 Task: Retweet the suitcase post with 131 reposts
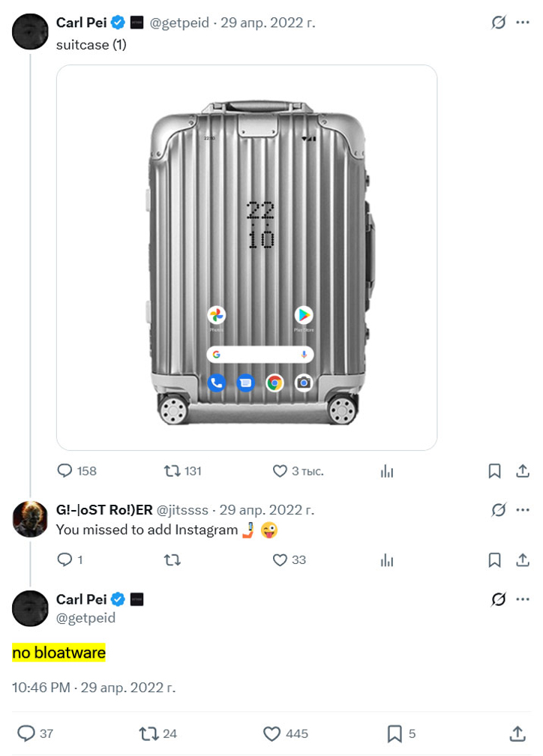(x=172, y=471)
